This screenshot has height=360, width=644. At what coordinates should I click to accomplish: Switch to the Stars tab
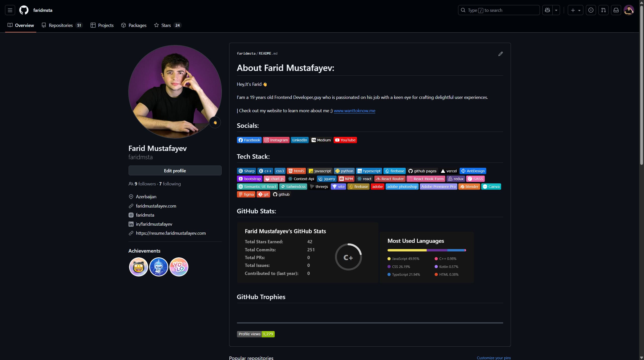click(x=166, y=25)
